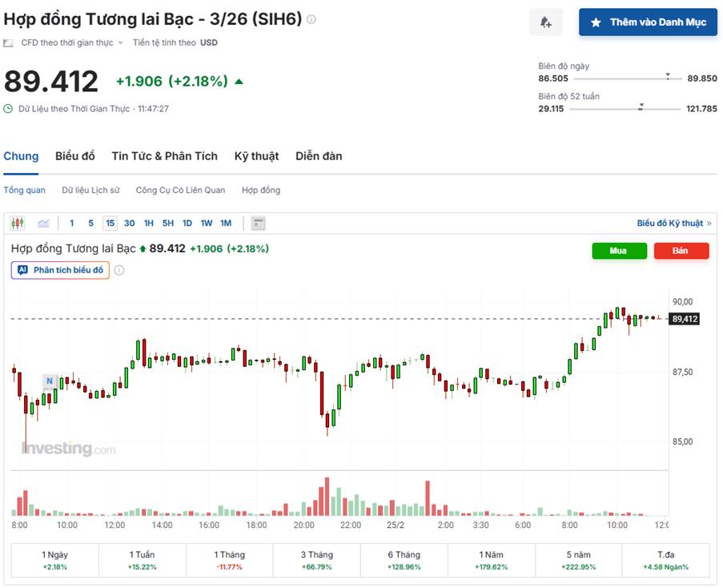Screen dimensions: 723x588
Task: Select 1 Tuần performance period
Action: (142, 560)
